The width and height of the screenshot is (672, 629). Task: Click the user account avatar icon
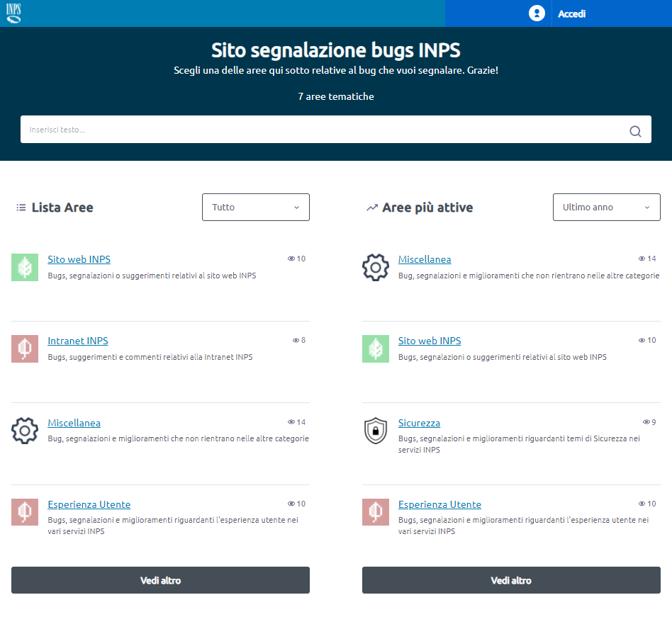tap(537, 13)
